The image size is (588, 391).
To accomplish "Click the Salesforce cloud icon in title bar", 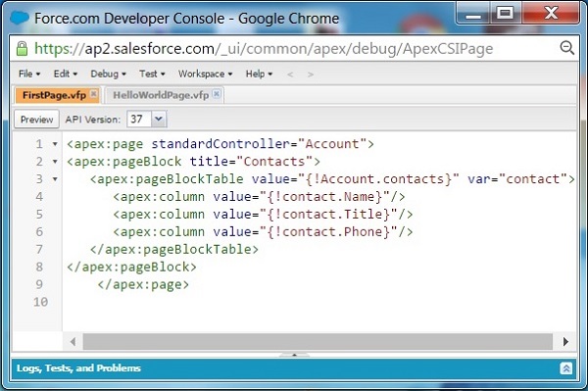I will 20,18.
